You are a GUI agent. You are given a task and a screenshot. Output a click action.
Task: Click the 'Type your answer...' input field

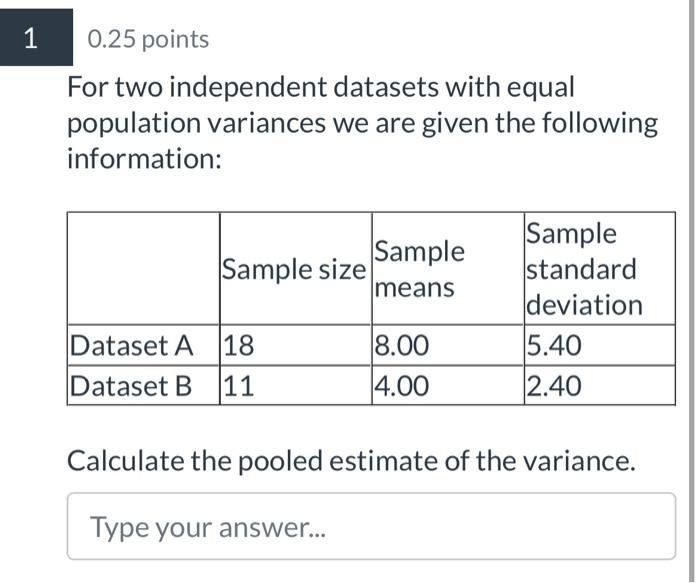(371, 526)
